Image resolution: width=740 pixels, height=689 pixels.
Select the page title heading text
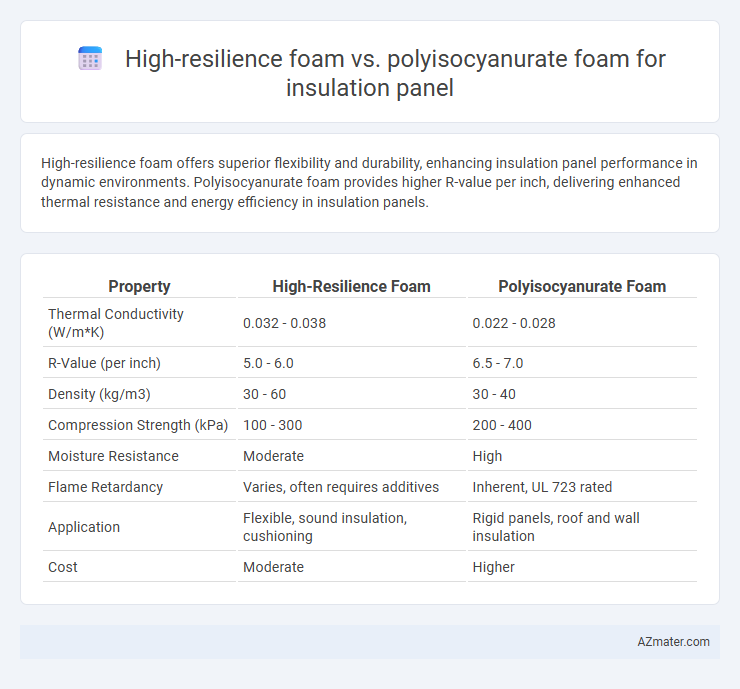point(395,73)
